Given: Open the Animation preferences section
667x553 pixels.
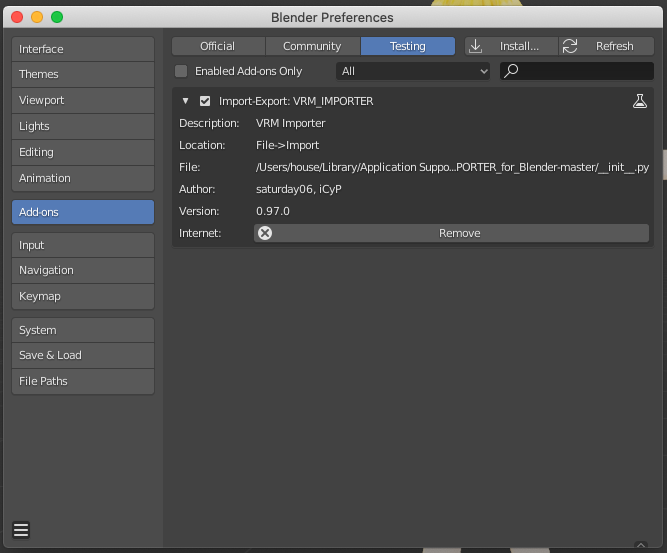Looking at the screenshot, I should click(83, 178).
